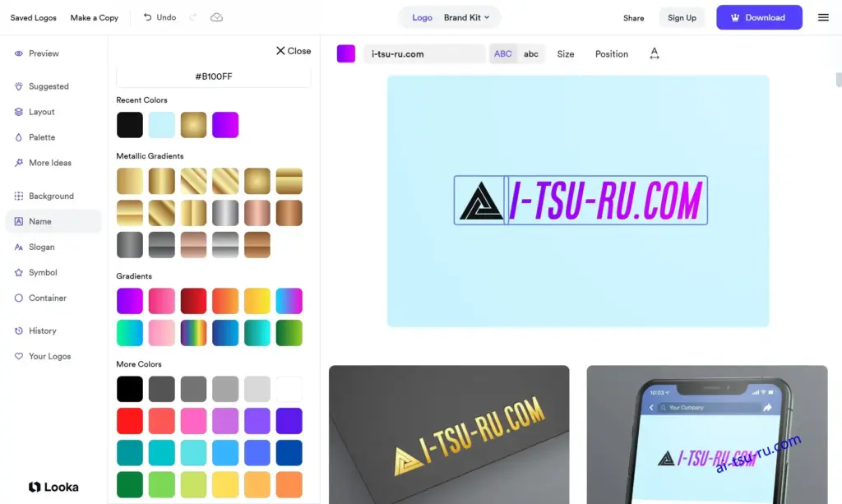Open the Size options

pos(566,53)
